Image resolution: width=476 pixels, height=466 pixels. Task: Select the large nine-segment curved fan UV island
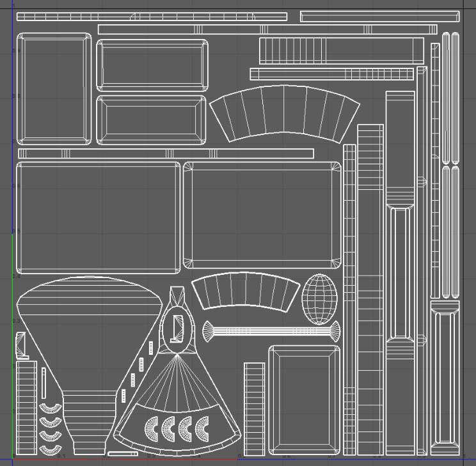tap(284, 114)
